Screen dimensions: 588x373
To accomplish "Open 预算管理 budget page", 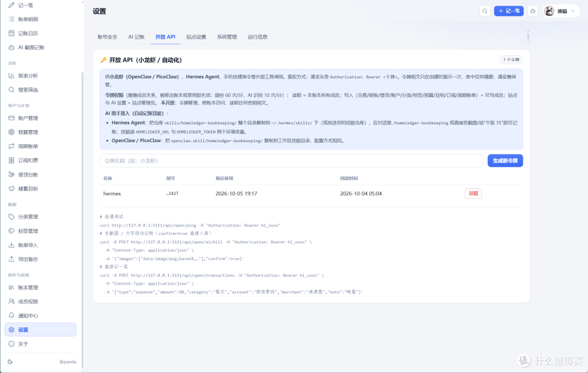I will pyautogui.click(x=40, y=132).
